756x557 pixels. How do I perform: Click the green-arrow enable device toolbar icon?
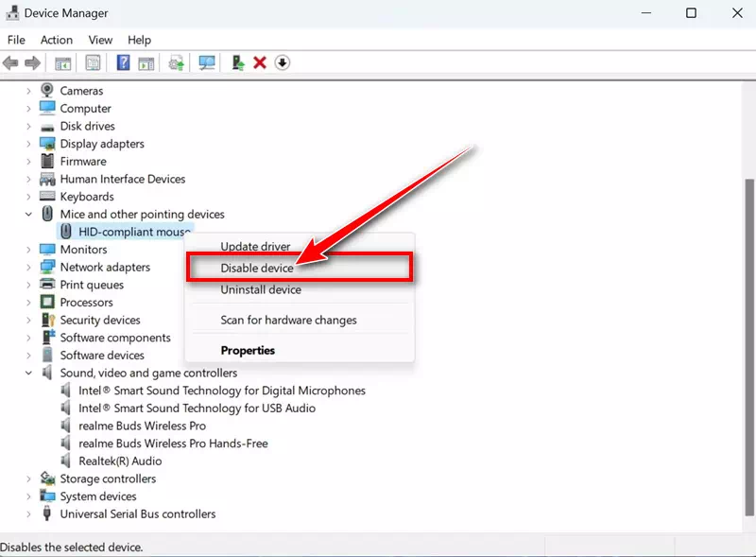pyautogui.click(x=236, y=63)
